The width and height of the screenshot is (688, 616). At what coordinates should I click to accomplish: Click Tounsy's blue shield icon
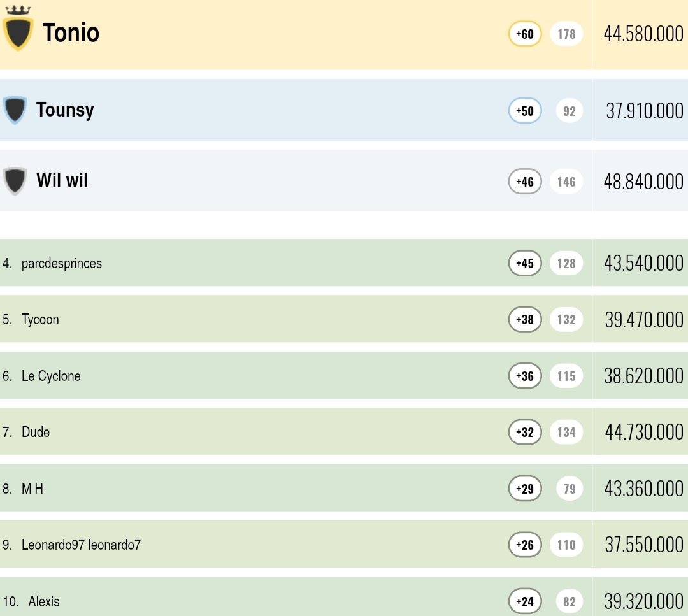coord(15,110)
